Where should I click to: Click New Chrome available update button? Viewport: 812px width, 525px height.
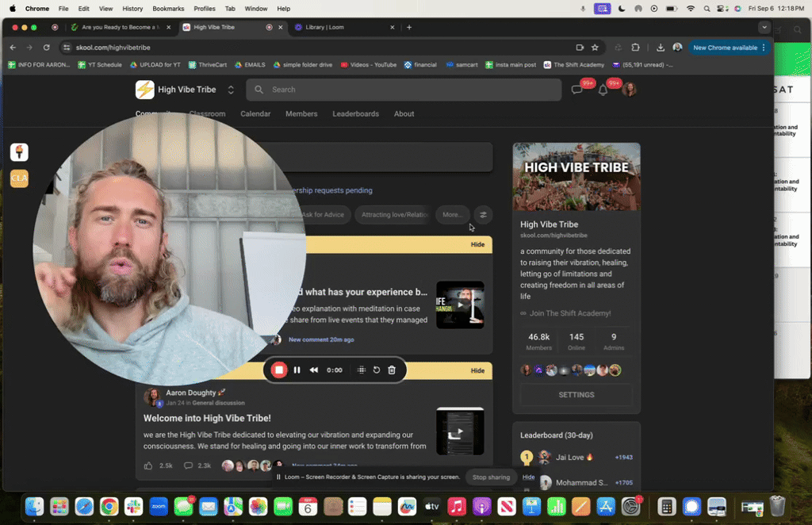[729, 47]
